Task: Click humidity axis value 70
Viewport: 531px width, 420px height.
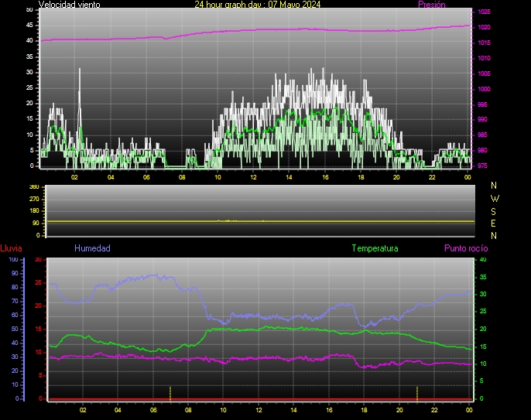Action: coord(15,301)
